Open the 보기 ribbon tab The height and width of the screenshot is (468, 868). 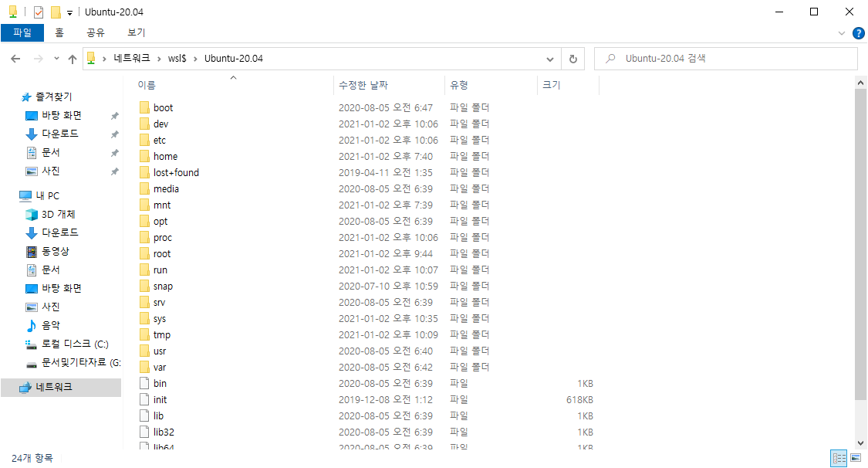tap(136, 32)
